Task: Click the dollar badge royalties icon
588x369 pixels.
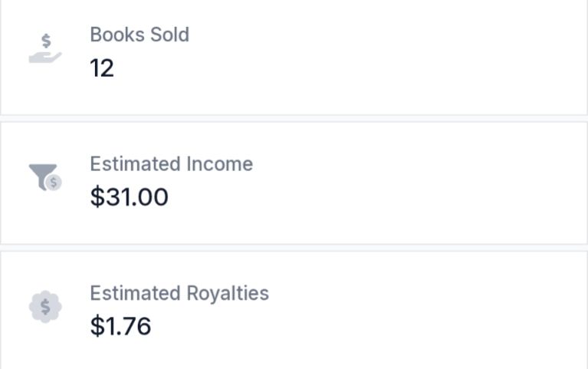Action: point(45,307)
